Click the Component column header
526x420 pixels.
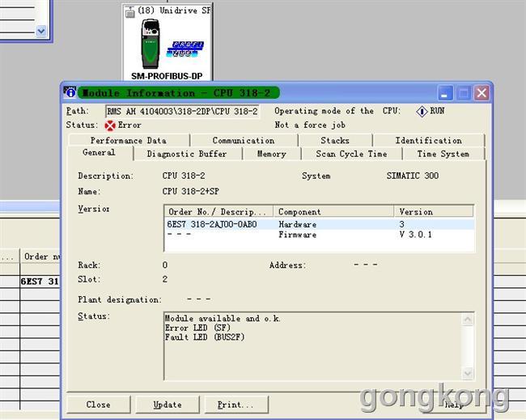333,212
